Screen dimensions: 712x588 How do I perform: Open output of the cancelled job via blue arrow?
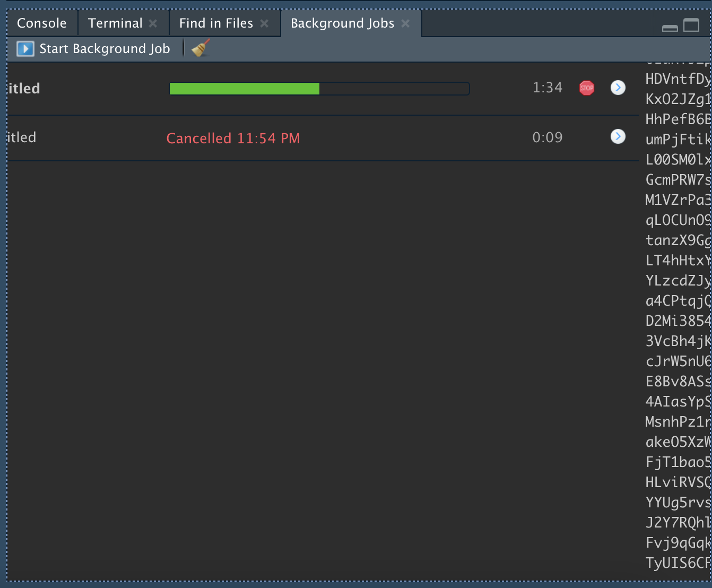point(618,136)
